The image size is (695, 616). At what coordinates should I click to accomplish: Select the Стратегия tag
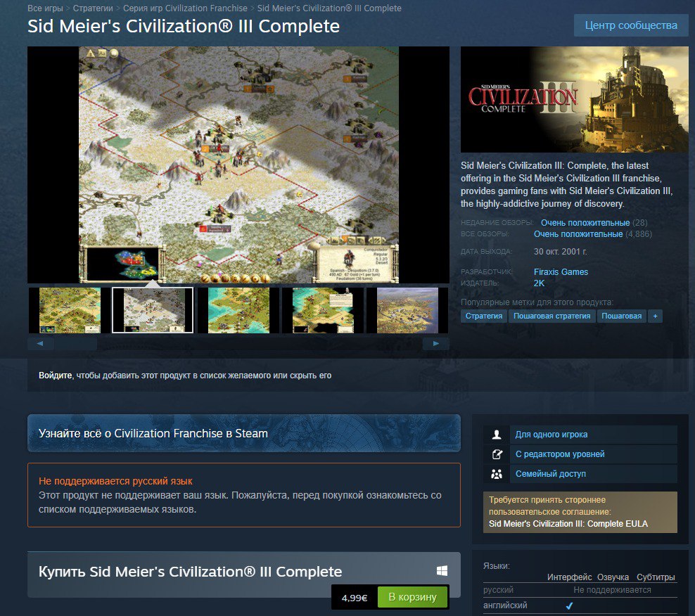pyautogui.click(x=483, y=316)
